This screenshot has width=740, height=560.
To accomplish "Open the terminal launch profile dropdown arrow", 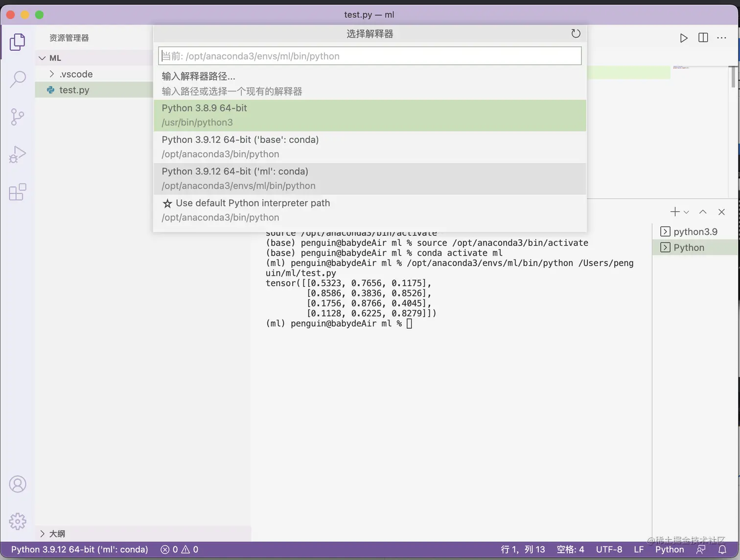I will pyautogui.click(x=686, y=212).
